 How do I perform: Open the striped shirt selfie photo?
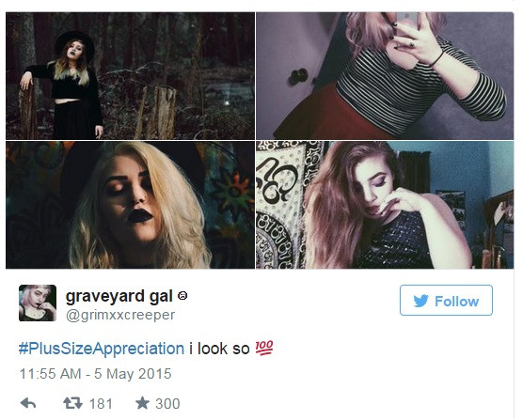385,76
